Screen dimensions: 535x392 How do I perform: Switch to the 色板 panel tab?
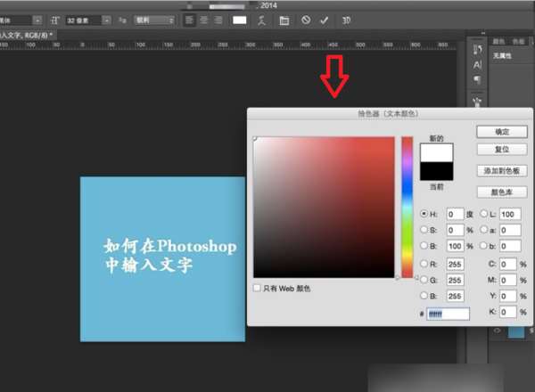pyautogui.click(x=518, y=42)
